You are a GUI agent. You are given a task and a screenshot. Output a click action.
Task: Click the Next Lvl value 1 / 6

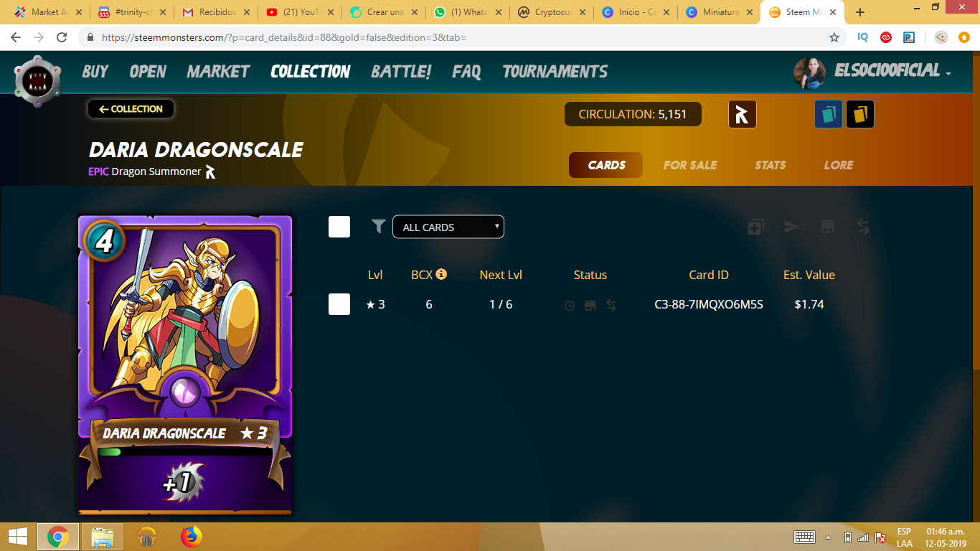(x=501, y=304)
